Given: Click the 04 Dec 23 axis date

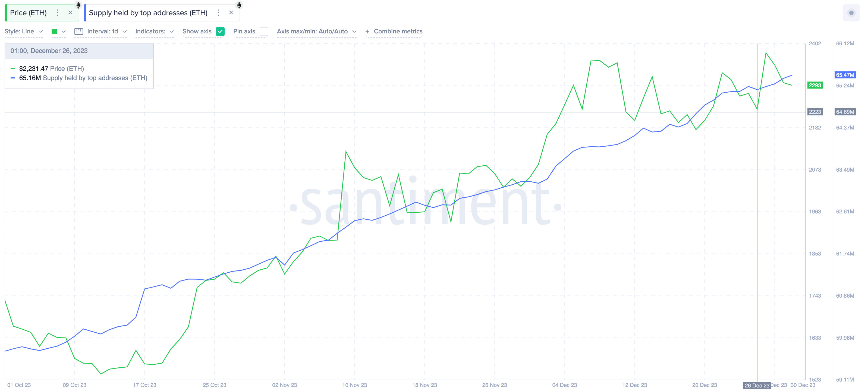Looking at the screenshot, I should [x=564, y=385].
